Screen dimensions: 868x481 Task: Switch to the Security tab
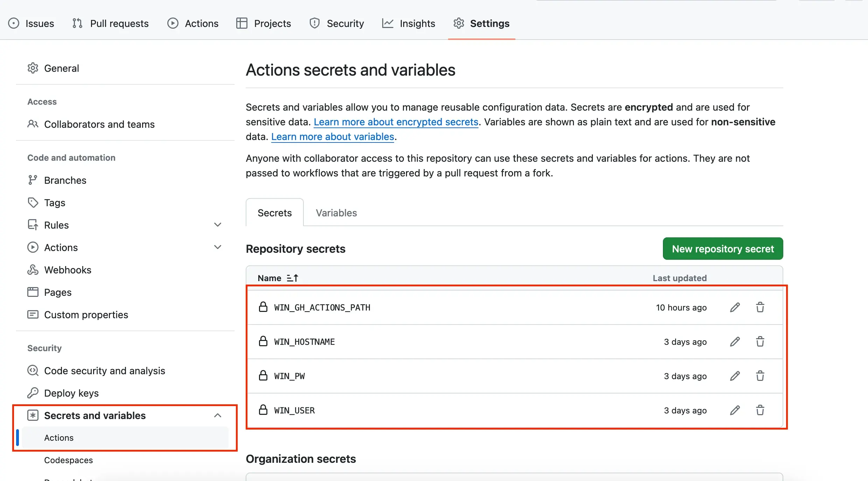coord(337,23)
